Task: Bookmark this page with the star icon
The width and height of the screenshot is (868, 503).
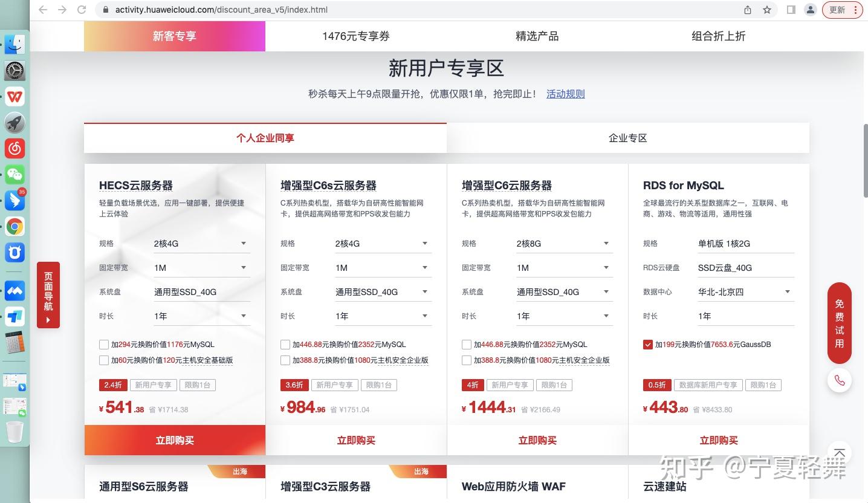Action: pyautogui.click(x=767, y=10)
